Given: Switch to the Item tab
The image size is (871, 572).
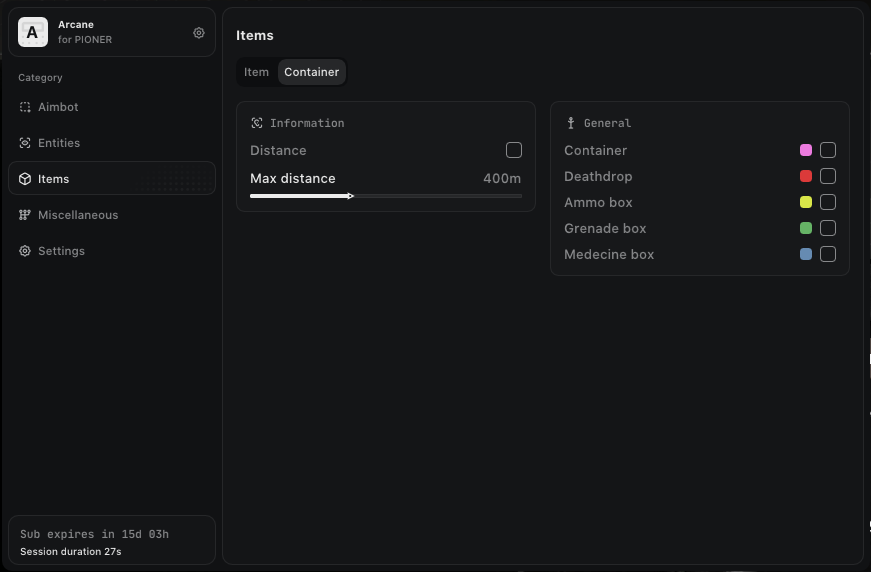Looking at the screenshot, I should pos(256,72).
